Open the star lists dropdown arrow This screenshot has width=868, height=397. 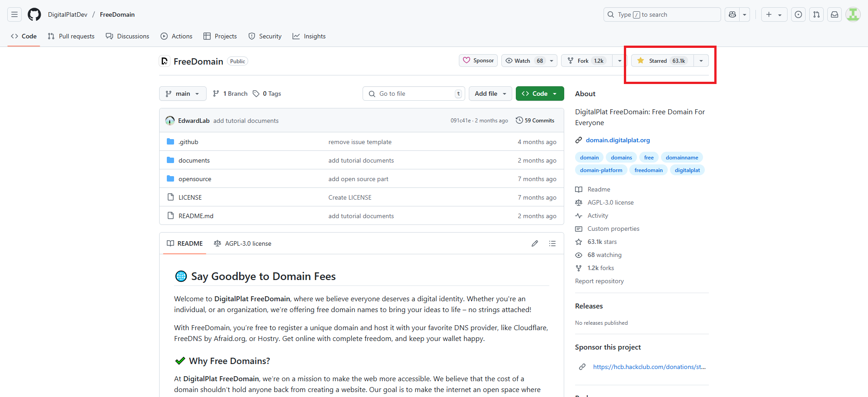point(701,61)
